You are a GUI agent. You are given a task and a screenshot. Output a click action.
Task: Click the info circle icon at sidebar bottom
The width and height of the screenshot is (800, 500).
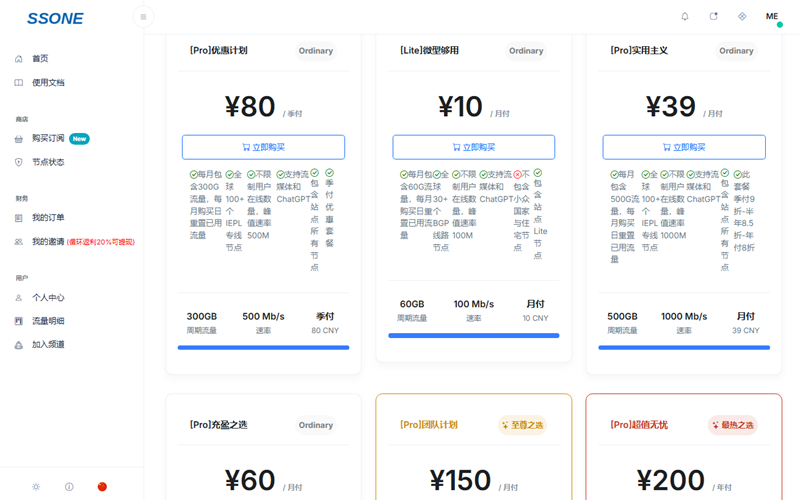(x=69, y=487)
